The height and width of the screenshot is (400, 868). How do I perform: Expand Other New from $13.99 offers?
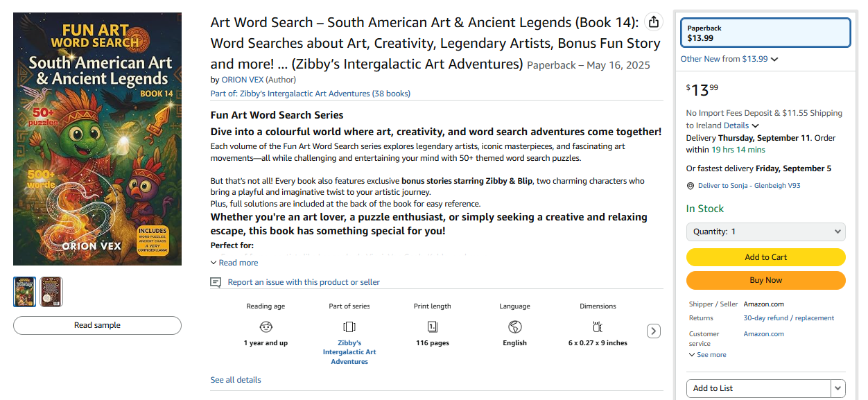(x=729, y=59)
